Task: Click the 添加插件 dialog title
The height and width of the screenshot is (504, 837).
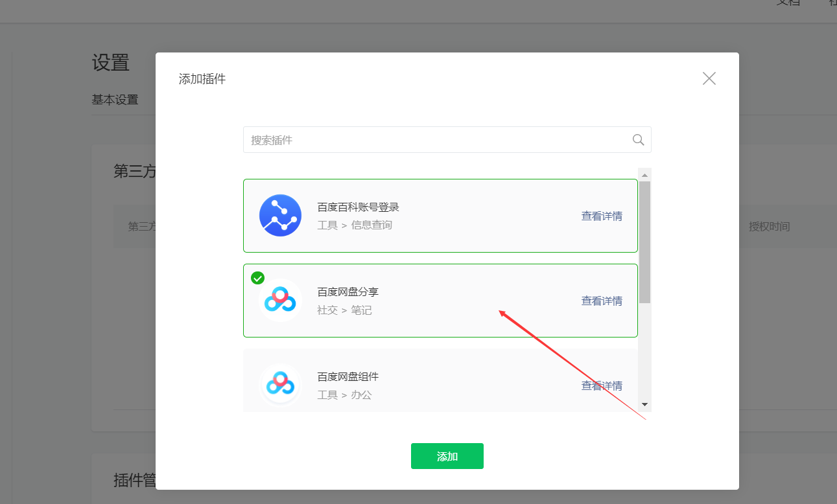Action: pos(202,79)
